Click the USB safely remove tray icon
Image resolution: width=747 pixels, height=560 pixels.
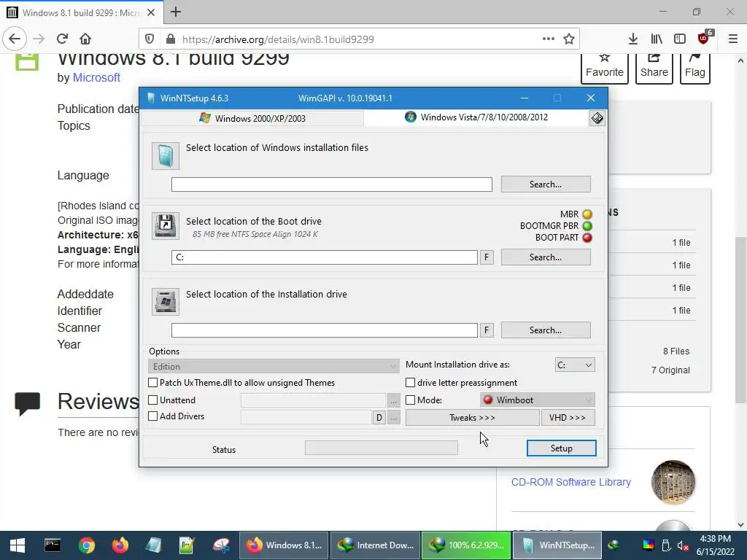coord(667,545)
